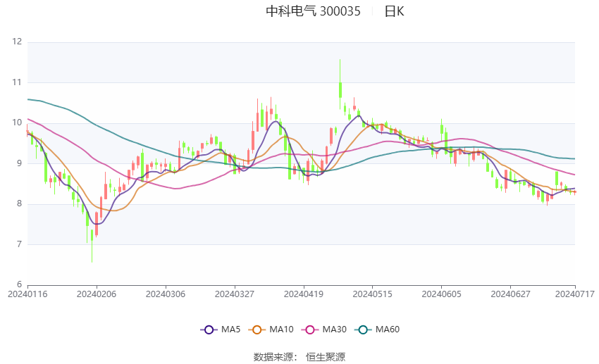Click the 20240515 x-axis date label
The image size is (599, 364).
(x=373, y=294)
